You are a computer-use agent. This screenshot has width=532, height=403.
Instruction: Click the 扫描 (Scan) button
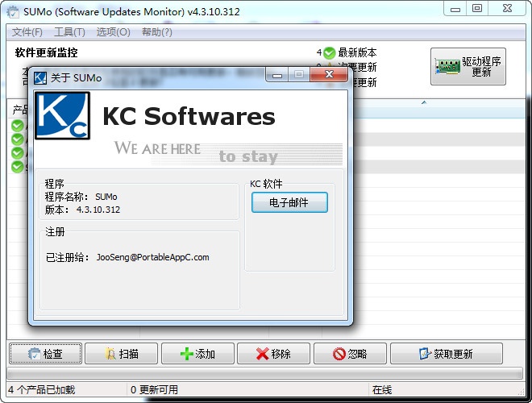122,354
